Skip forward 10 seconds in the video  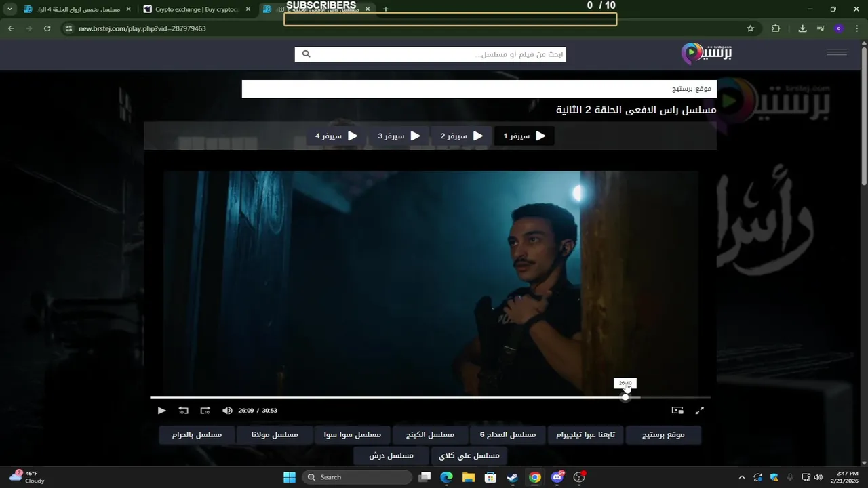205,410
